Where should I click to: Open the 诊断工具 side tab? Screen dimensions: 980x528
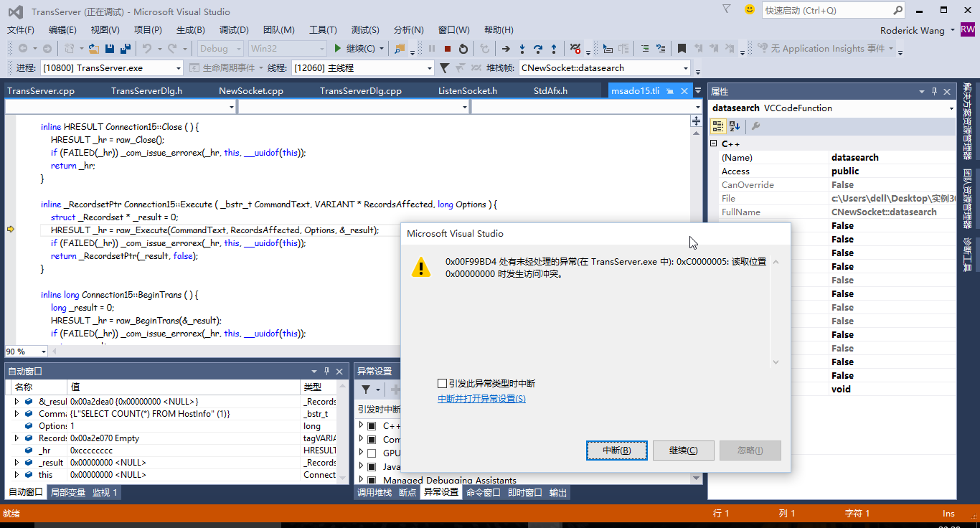tap(967, 255)
